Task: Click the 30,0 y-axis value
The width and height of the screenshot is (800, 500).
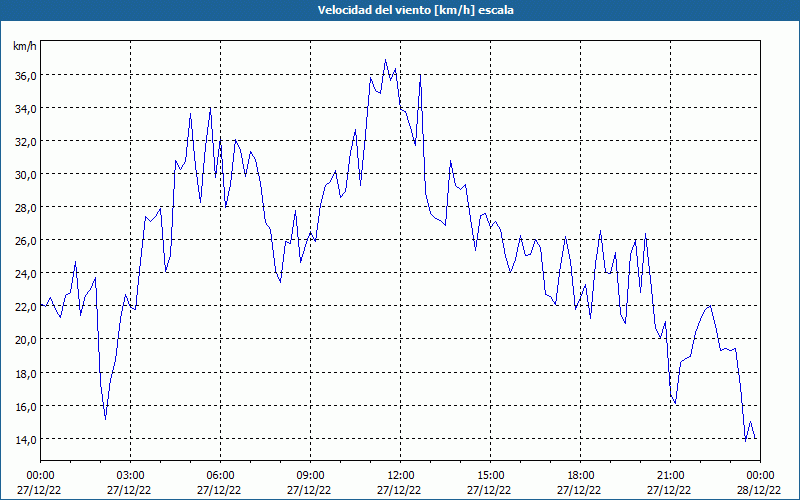Action: pos(26,174)
